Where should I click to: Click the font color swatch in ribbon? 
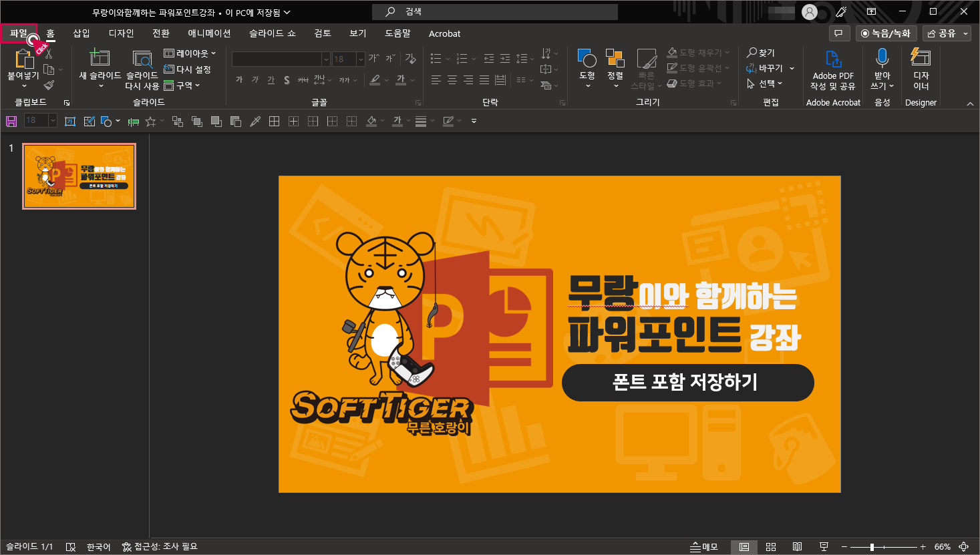coord(401,80)
